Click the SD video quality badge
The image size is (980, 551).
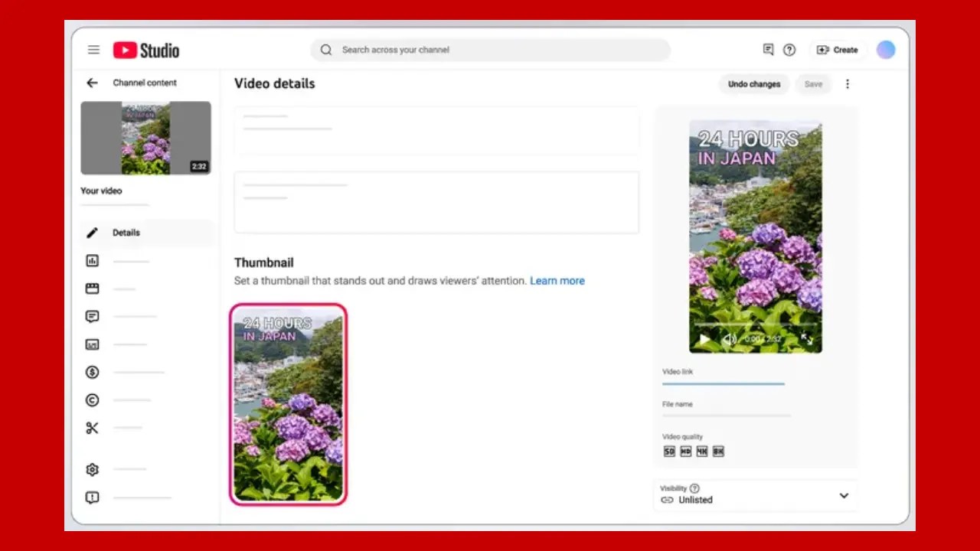point(669,452)
